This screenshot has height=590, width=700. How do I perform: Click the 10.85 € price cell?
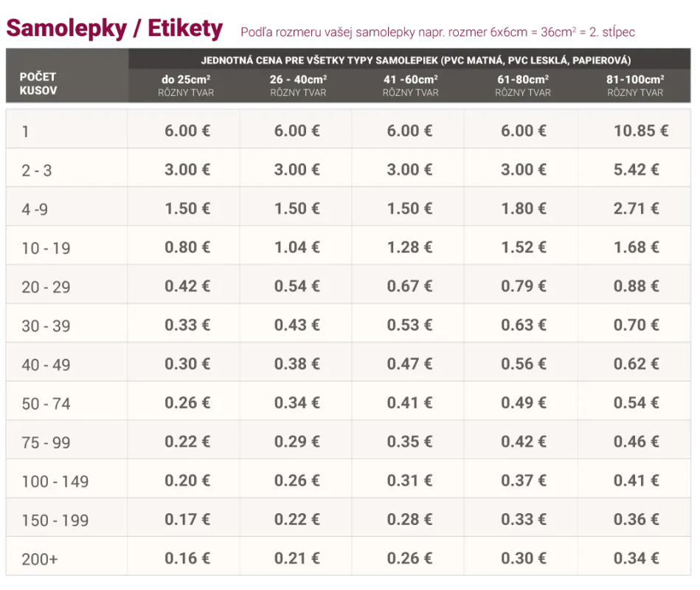pos(640,131)
